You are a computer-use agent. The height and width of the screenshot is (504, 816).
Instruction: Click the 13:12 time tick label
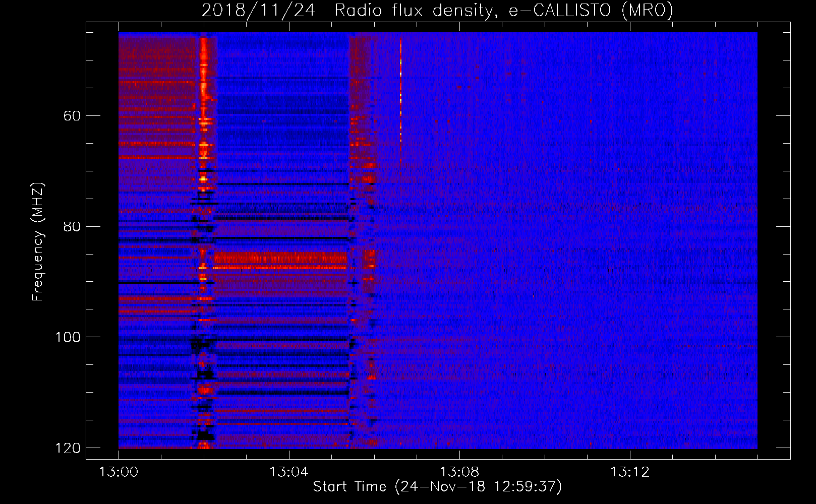click(629, 472)
